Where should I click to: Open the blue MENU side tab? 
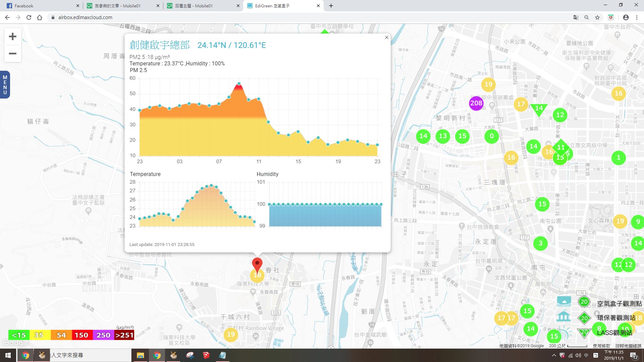pyautogui.click(x=5, y=85)
